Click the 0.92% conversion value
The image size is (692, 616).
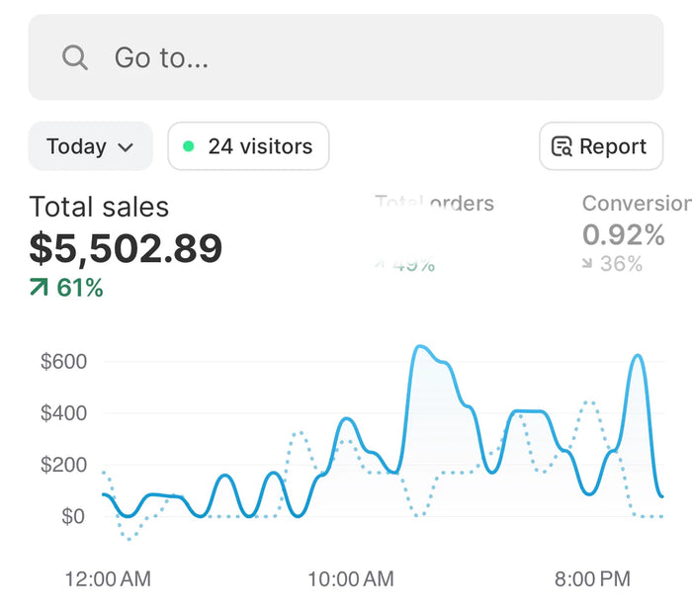coord(623,234)
